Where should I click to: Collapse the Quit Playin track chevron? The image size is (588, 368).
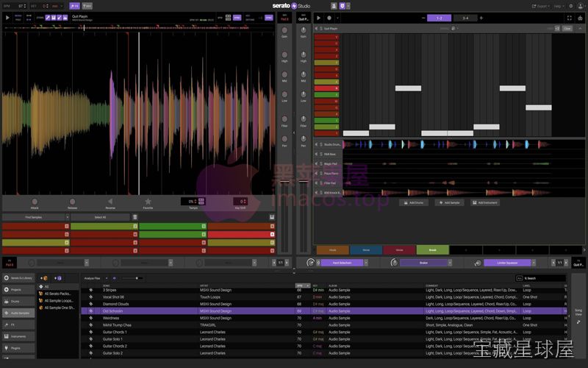pyautogui.click(x=580, y=29)
